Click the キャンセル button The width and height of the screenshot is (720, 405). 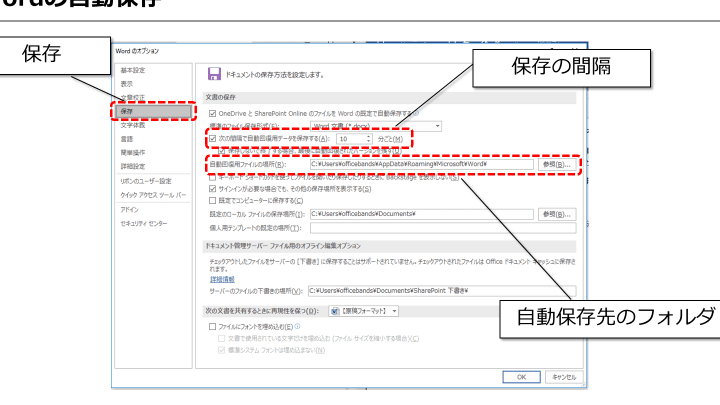coord(564,377)
